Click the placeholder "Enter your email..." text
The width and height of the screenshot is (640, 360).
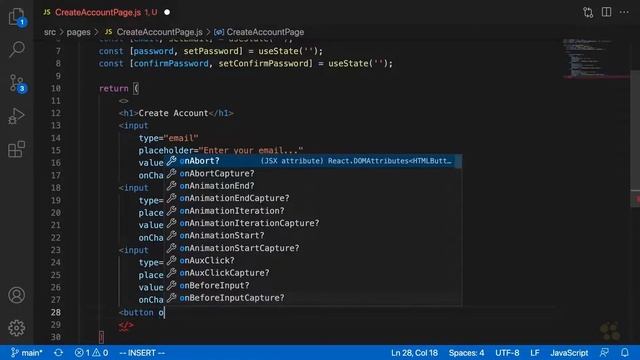(251, 150)
